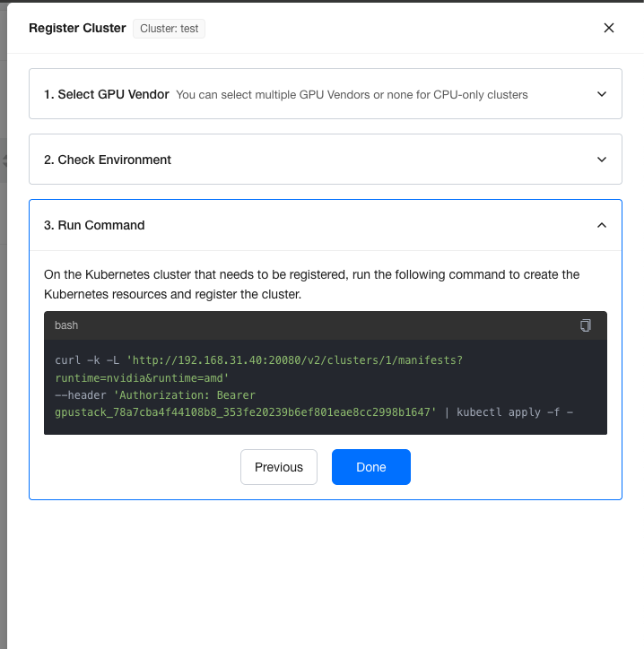Go back with the Previous button
644x649 pixels.
pos(279,467)
